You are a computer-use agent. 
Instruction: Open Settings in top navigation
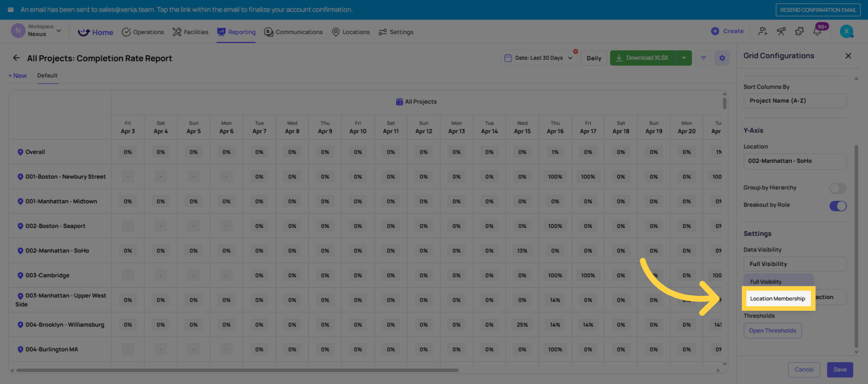point(396,32)
